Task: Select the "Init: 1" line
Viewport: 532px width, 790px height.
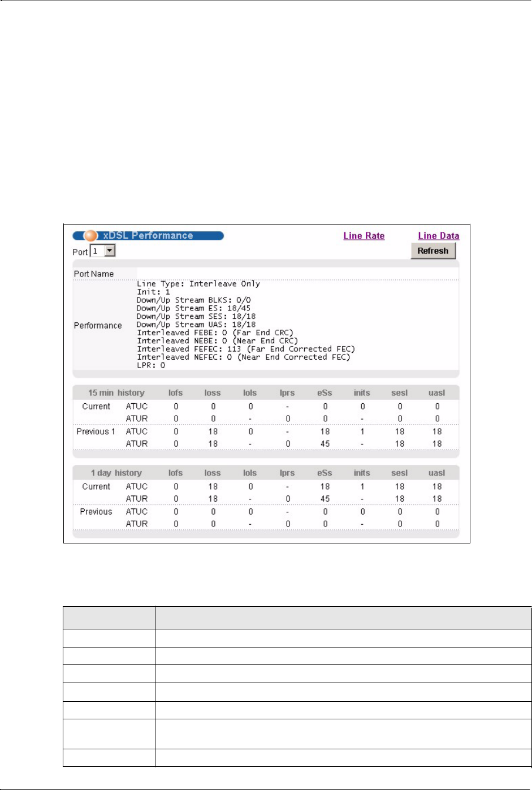Action: click(x=153, y=292)
